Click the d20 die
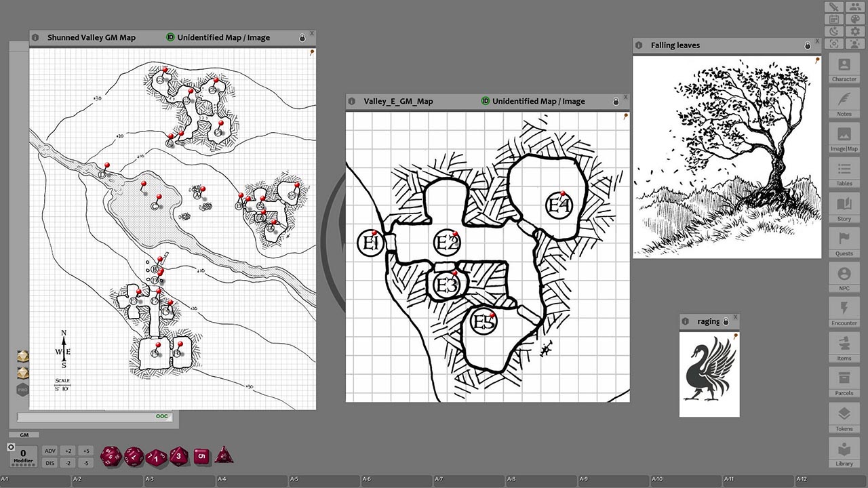The height and width of the screenshot is (488, 868). click(x=111, y=456)
